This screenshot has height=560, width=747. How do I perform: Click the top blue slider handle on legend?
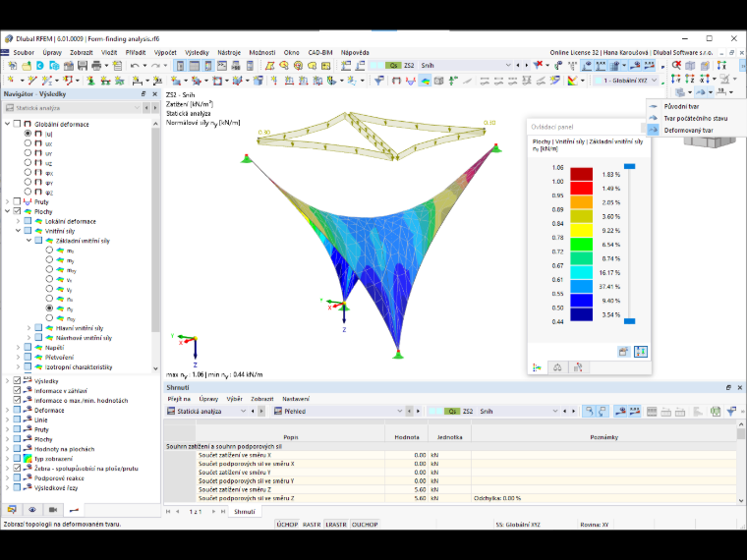pyautogui.click(x=629, y=166)
